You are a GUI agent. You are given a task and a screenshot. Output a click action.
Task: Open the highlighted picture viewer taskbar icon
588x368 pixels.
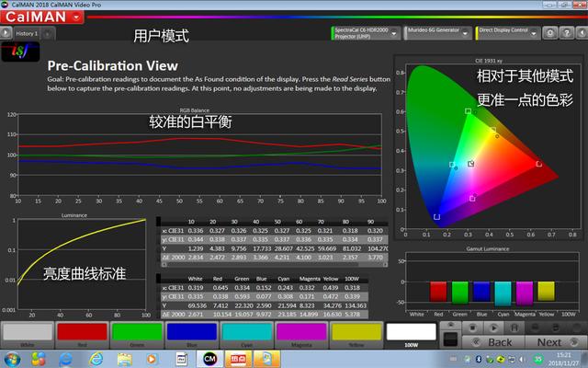click(266, 359)
